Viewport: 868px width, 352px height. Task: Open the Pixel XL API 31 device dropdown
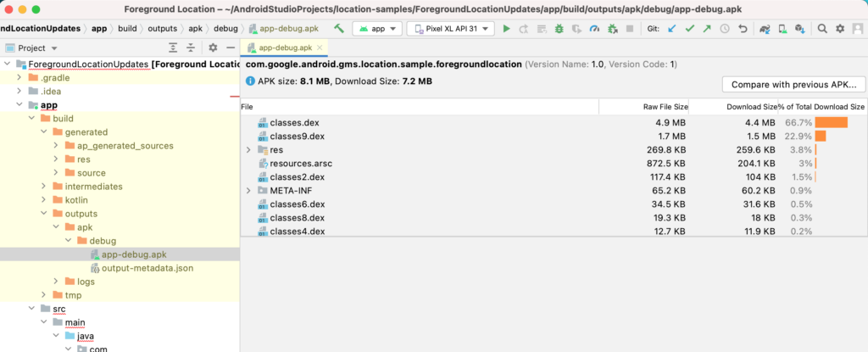click(450, 29)
